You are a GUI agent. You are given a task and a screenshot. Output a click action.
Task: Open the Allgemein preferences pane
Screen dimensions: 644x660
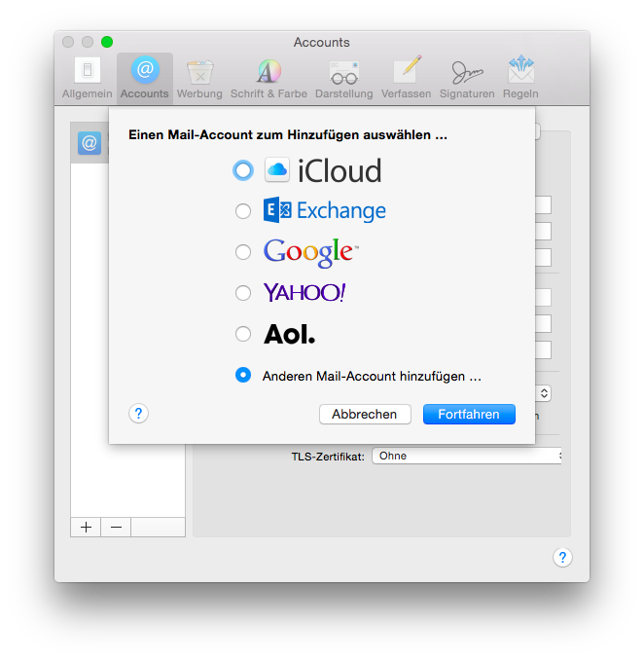(x=88, y=78)
